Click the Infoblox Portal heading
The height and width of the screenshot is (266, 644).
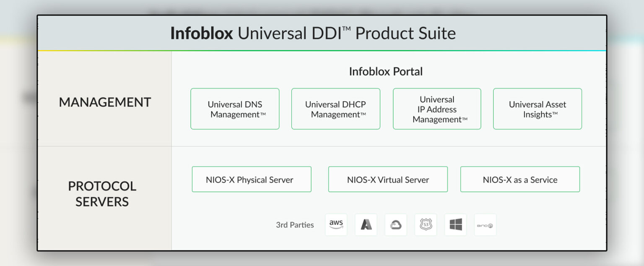pyautogui.click(x=386, y=71)
